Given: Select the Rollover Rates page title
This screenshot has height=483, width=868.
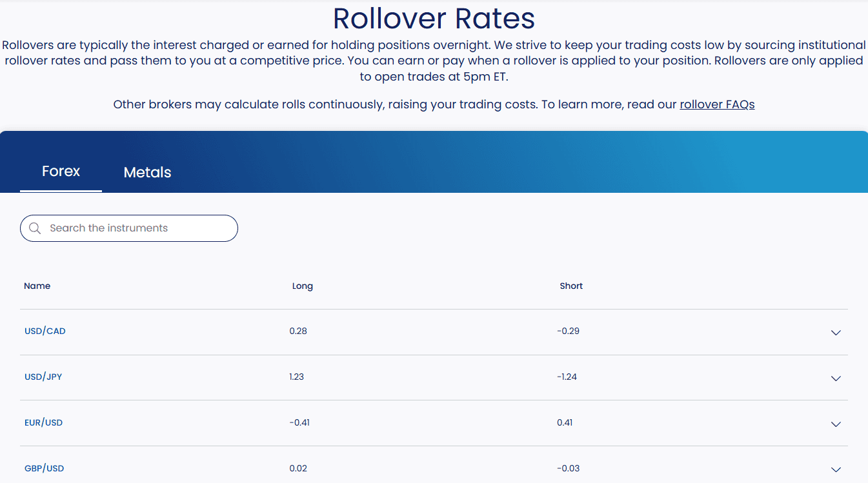Looking at the screenshot, I should pos(434,19).
